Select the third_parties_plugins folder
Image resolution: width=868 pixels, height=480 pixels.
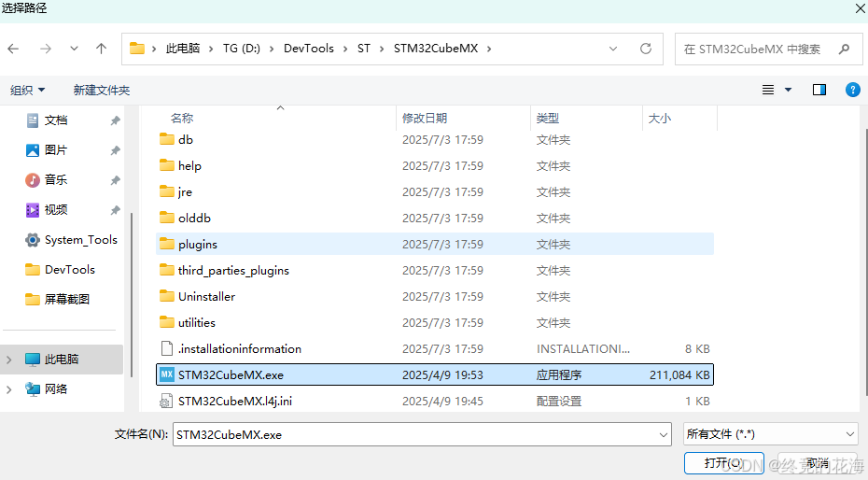click(x=435, y=270)
